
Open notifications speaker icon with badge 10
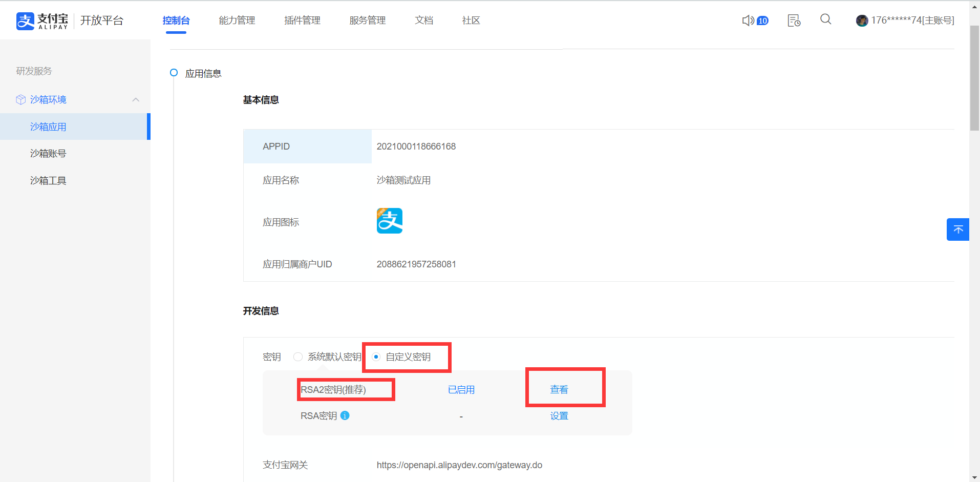[755, 20]
